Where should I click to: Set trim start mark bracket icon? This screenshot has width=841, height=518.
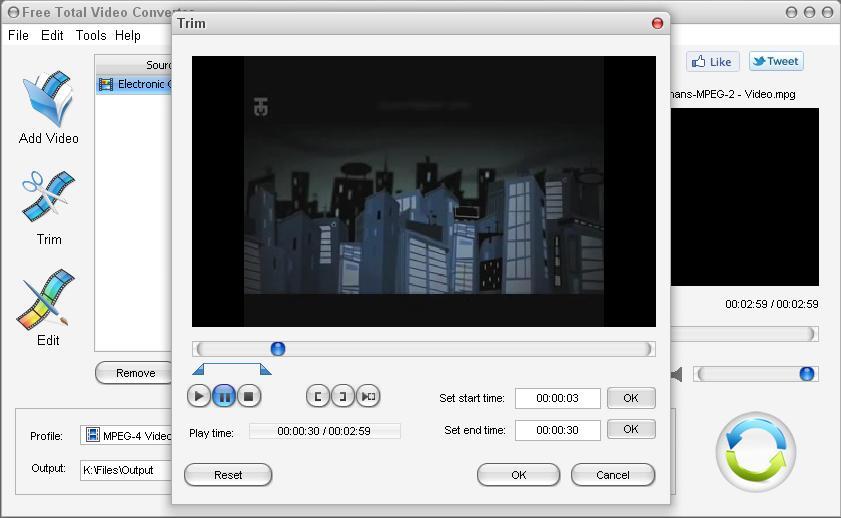[318, 396]
